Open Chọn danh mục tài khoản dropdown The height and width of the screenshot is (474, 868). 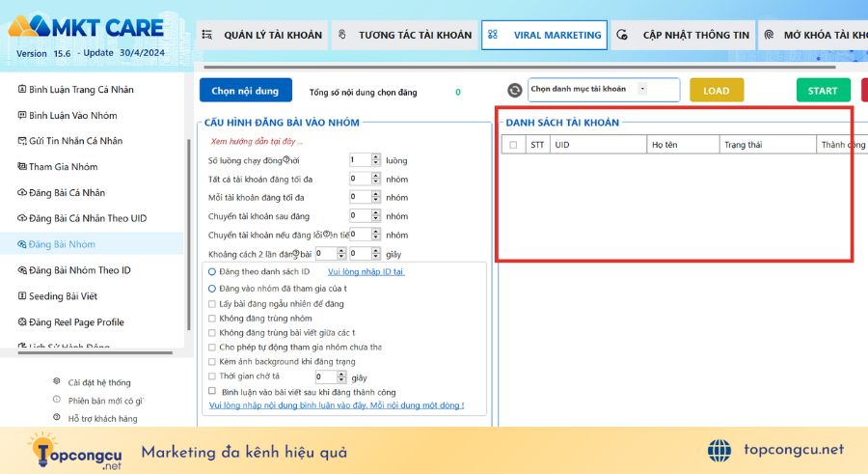[604, 89]
